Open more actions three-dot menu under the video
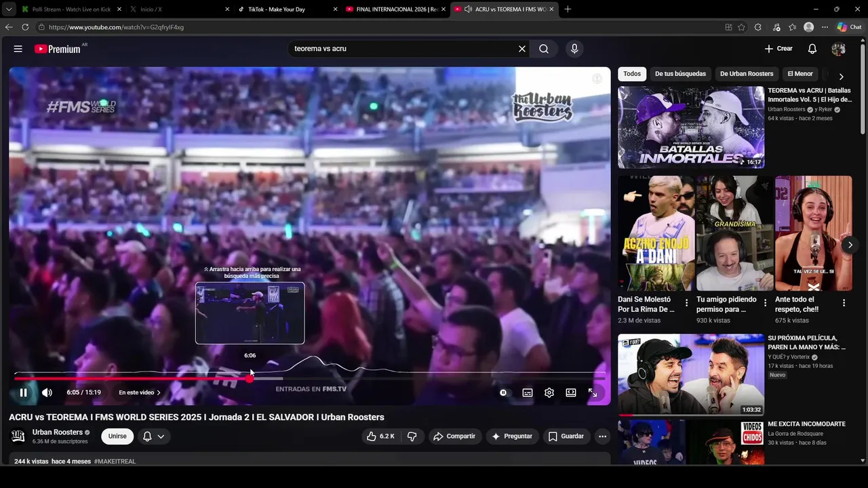This screenshot has width=868, height=488. (x=602, y=436)
